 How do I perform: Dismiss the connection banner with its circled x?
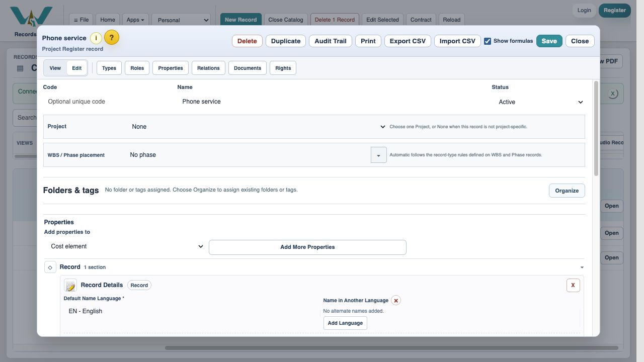point(612,94)
